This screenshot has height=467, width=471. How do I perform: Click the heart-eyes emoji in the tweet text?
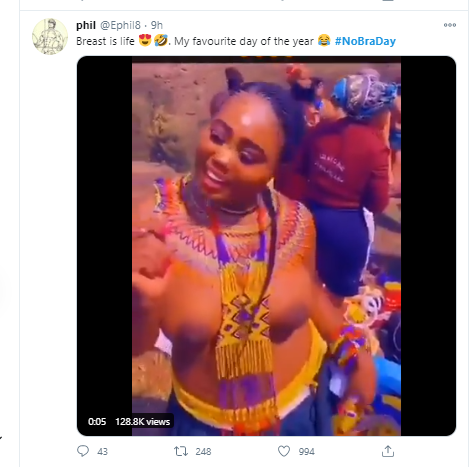[145, 40]
